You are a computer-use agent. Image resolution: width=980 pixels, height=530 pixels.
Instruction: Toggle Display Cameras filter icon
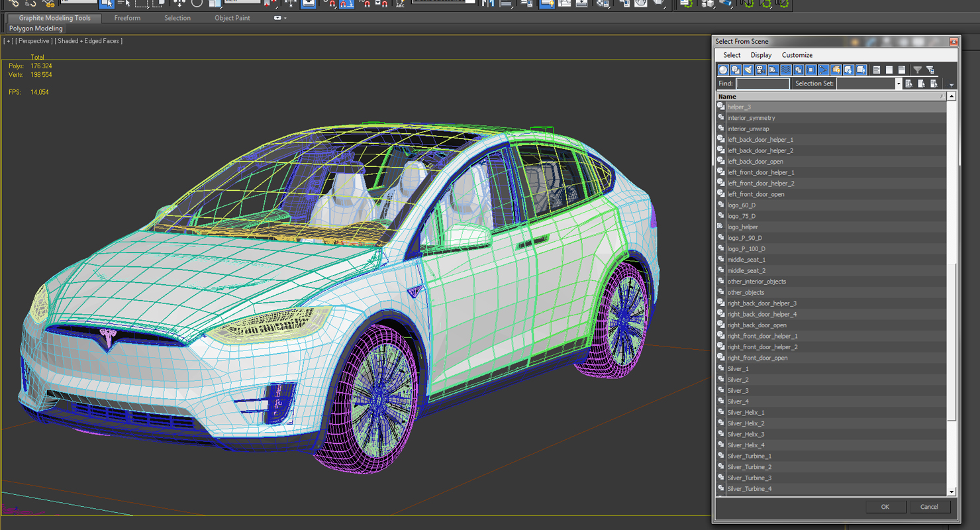(761, 70)
